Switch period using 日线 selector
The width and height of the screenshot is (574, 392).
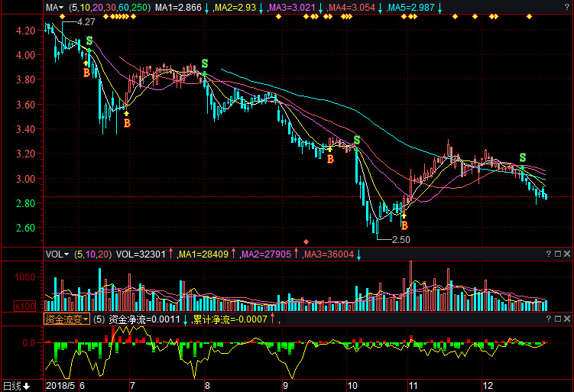click(x=15, y=386)
